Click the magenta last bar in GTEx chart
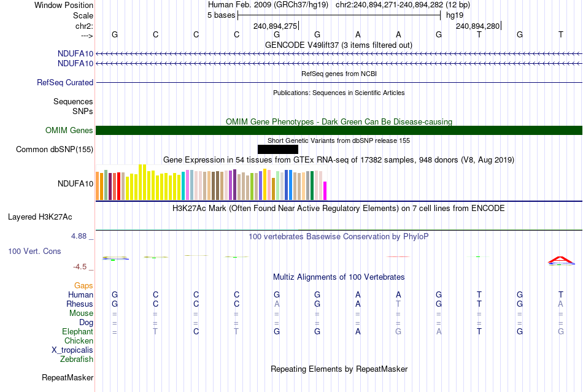This screenshot has height=392, width=583. 325,191
